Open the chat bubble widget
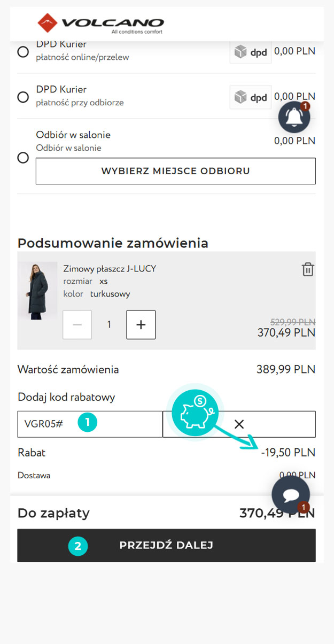 (291, 495)
